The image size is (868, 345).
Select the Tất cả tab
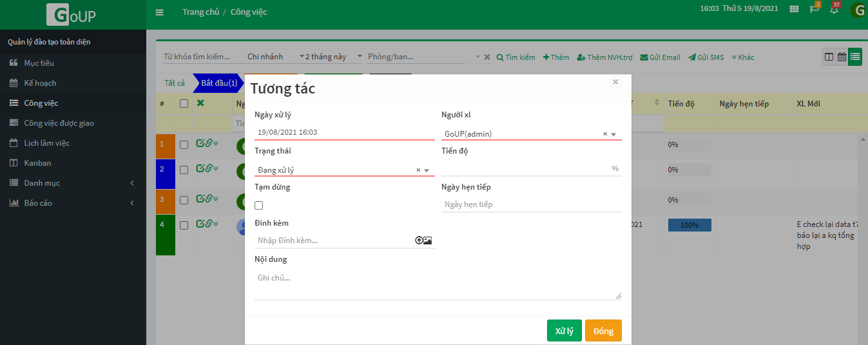click(174, 83)
